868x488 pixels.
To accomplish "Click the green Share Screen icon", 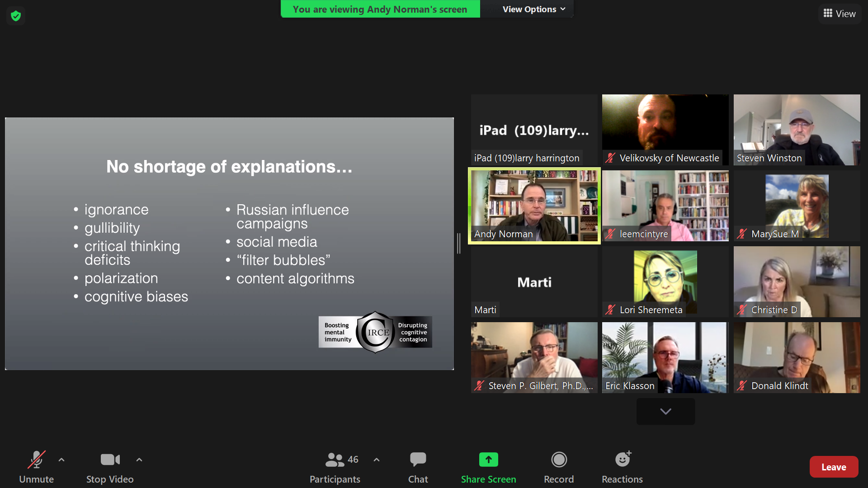I will point(488,460).
